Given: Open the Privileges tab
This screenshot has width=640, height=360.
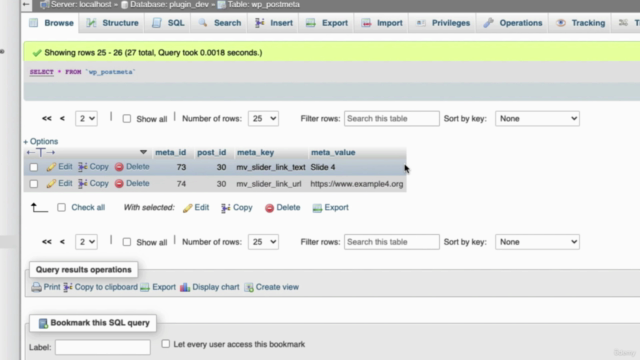Looking at the screenshot, I should 443,23.
